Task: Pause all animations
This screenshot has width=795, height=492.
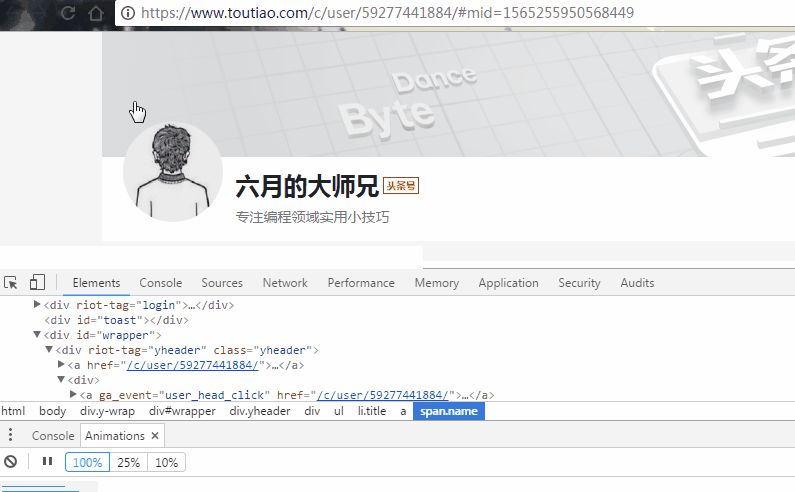Action: pos(47,461)
